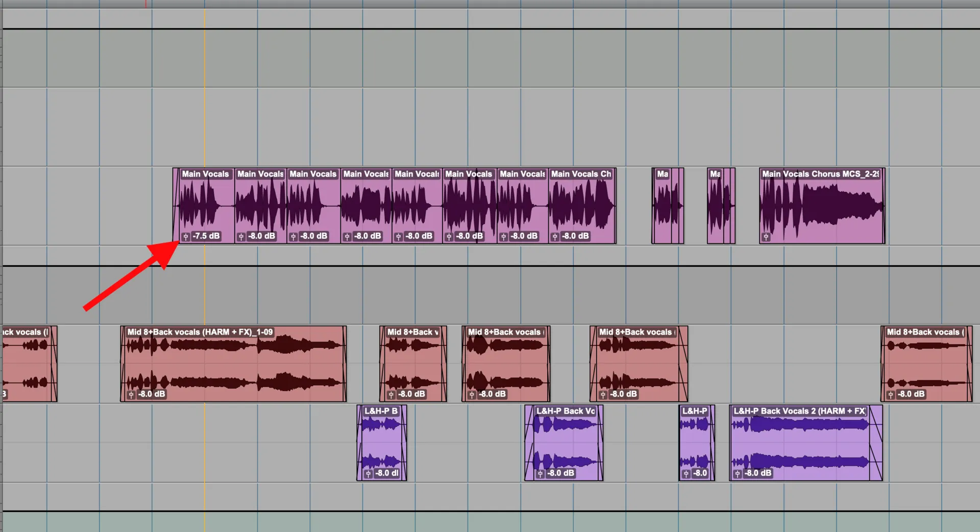This screenshot has width=980, height=532.
Task: Click fader icon in Main Vocals Chorus MCS_2-2 clip
Action: (766, 237)
